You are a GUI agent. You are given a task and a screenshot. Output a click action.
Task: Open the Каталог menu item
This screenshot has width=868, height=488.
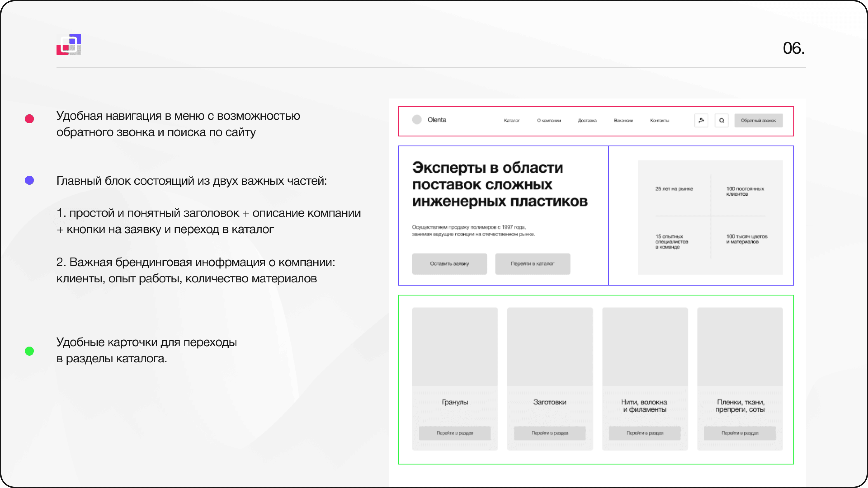coord(512,120)
